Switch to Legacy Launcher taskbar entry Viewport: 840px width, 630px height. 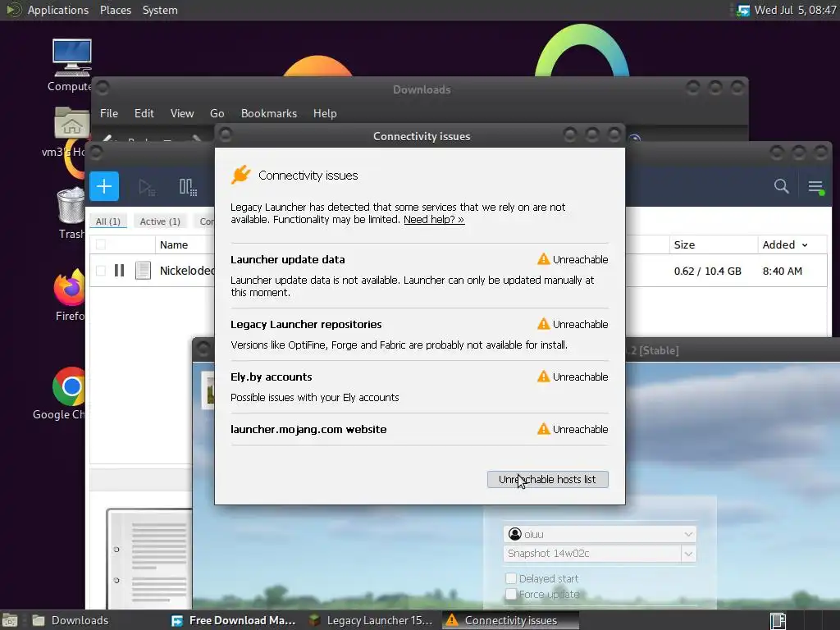pyautogui.click(x=372, y=620)
